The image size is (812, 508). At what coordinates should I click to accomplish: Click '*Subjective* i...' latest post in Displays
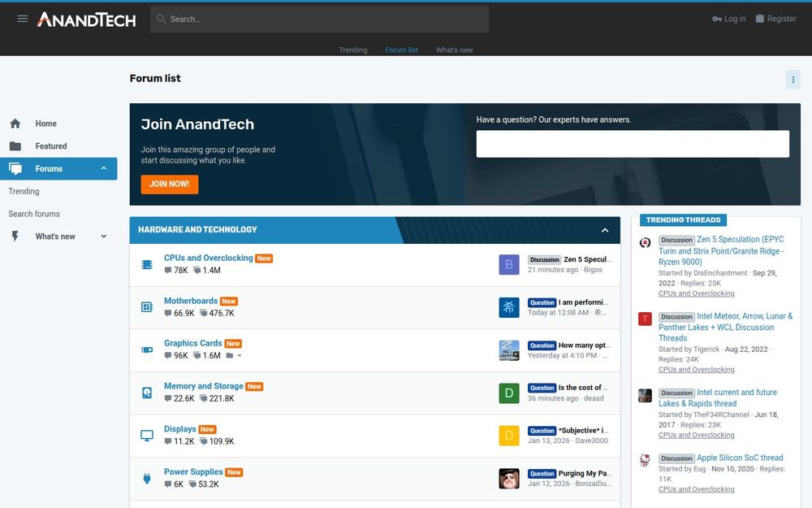click(583, 430)
